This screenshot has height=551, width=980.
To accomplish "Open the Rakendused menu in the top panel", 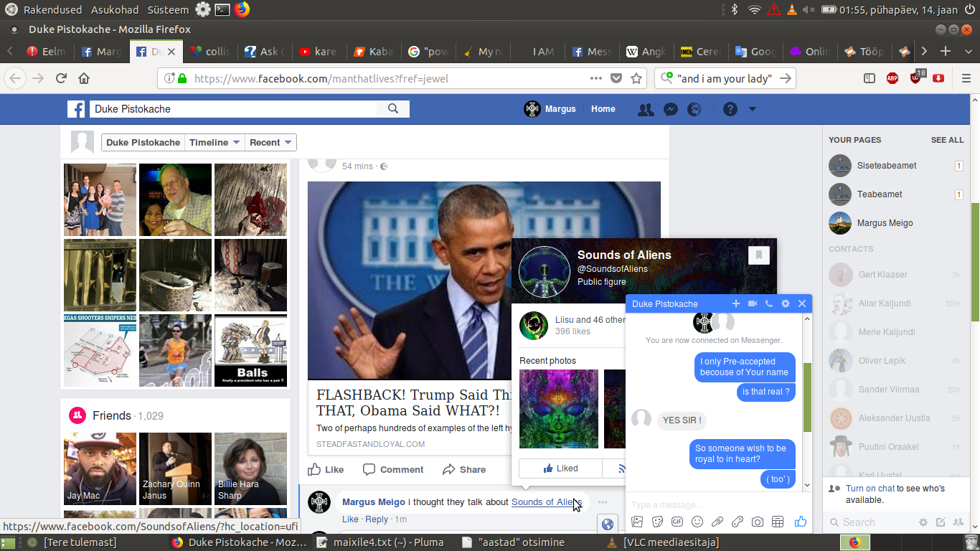I will pos(53,9).
